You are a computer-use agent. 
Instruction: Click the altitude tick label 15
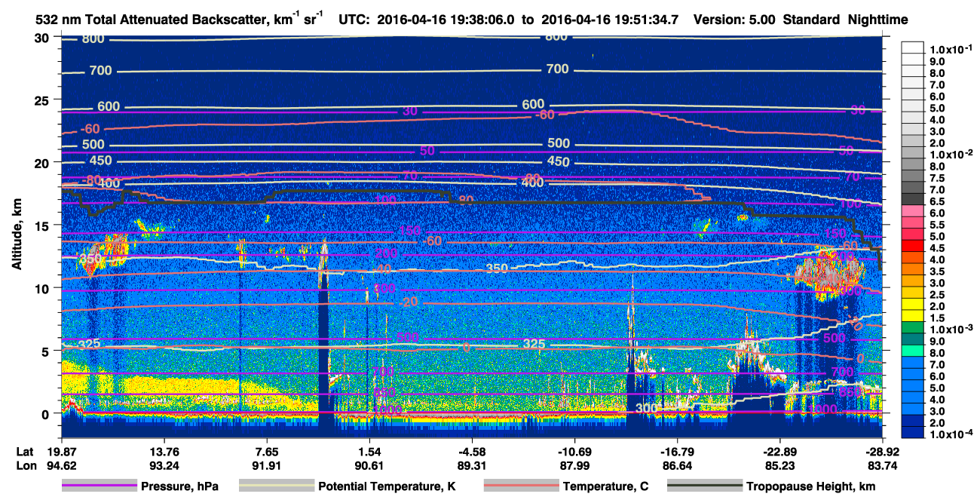[41, 225]
